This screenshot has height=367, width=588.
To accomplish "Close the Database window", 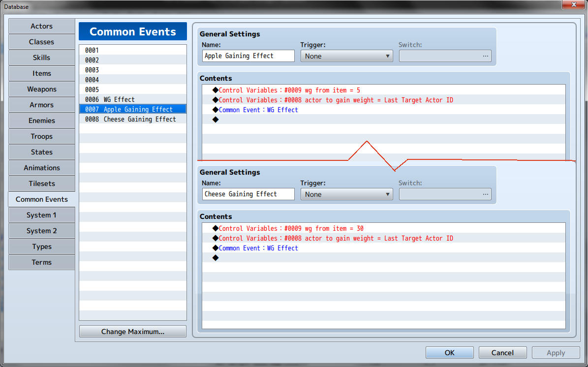I will pyautogui.click(x=573, y=5).
